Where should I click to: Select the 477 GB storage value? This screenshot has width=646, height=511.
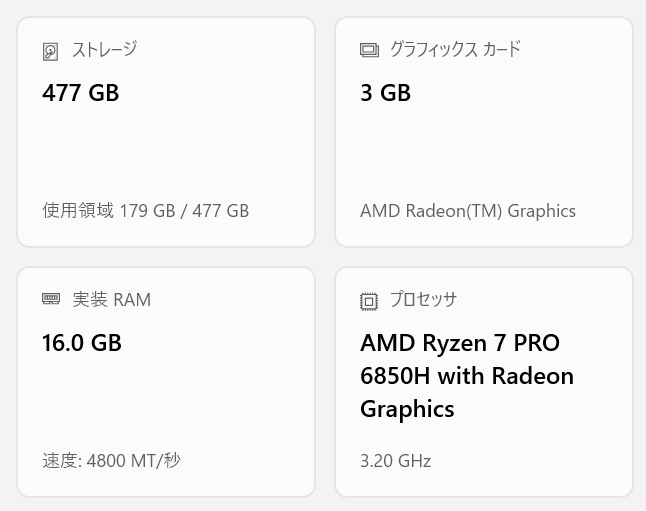pos(80,93)
